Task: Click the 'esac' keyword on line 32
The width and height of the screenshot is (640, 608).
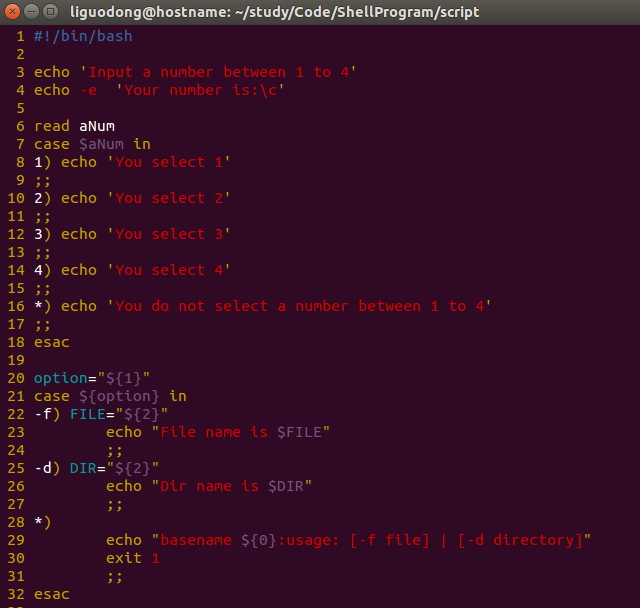Action: 52,594
